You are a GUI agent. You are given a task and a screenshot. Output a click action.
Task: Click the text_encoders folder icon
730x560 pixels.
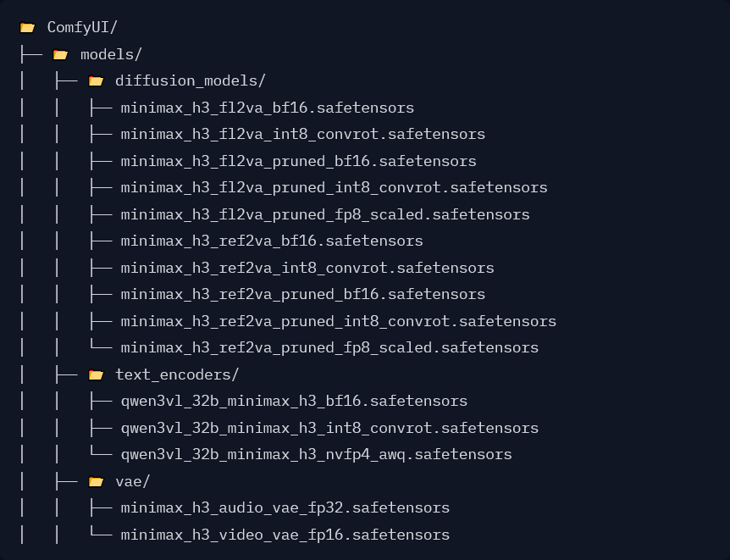[x=96, y=375]
